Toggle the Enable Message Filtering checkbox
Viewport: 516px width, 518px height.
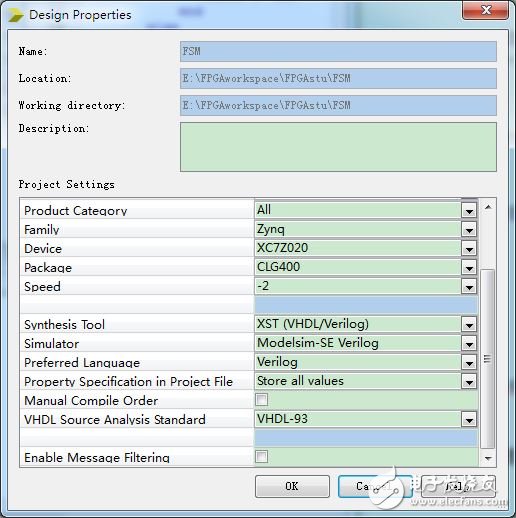261,457
